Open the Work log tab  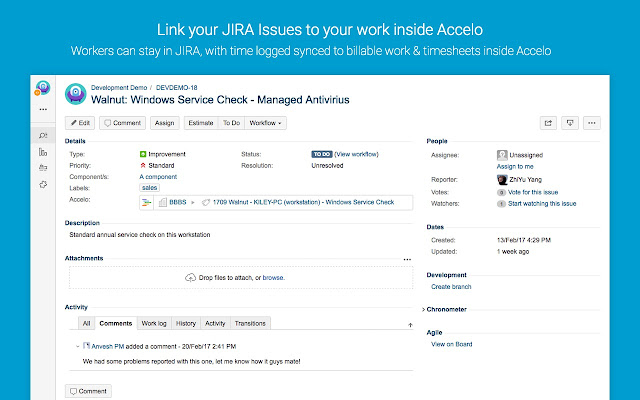(154, 323)
